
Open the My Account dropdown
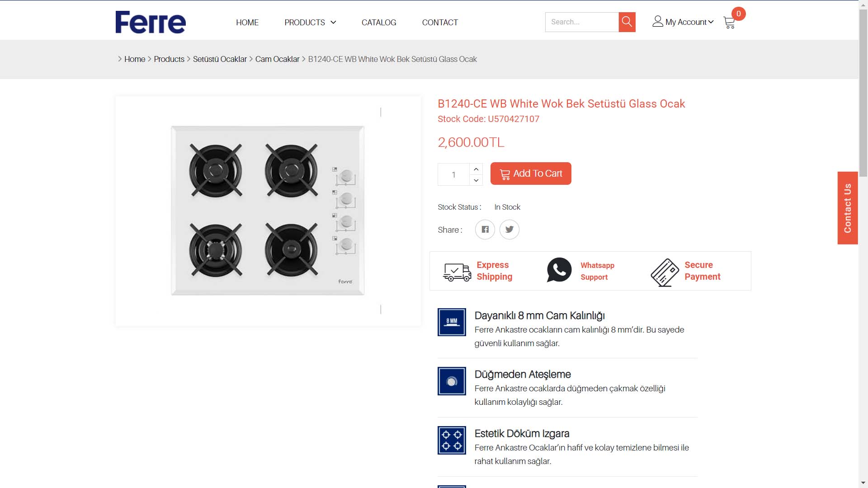pyautogui.click(x=689, y=22)
